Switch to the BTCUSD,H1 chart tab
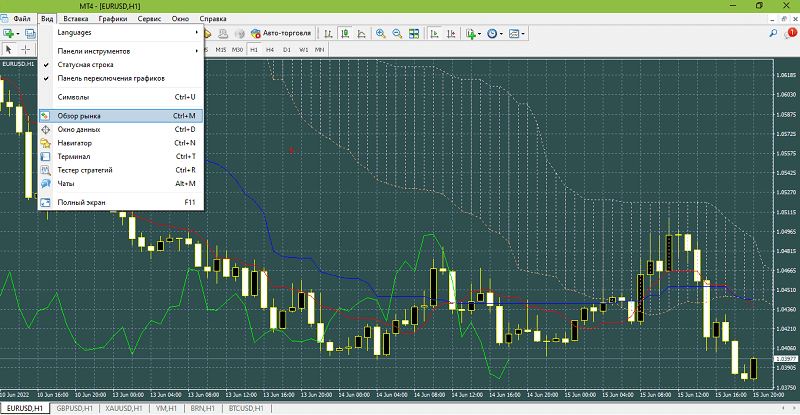 [246, 408]
